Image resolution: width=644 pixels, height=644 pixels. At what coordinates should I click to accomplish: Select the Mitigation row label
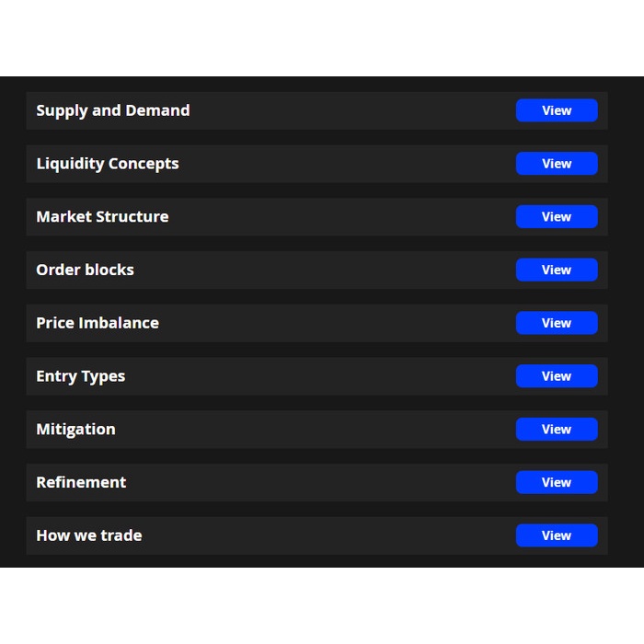click(75, 430)
